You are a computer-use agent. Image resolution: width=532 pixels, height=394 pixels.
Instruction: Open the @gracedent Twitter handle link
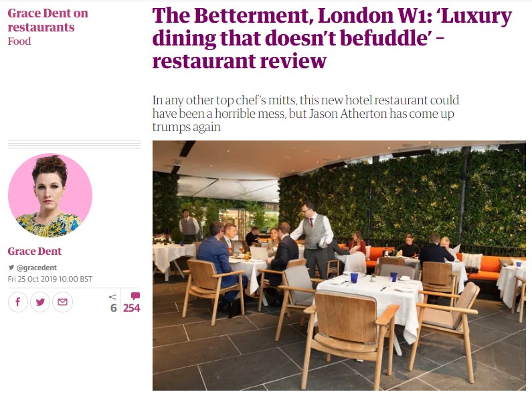tap(37, 268)
